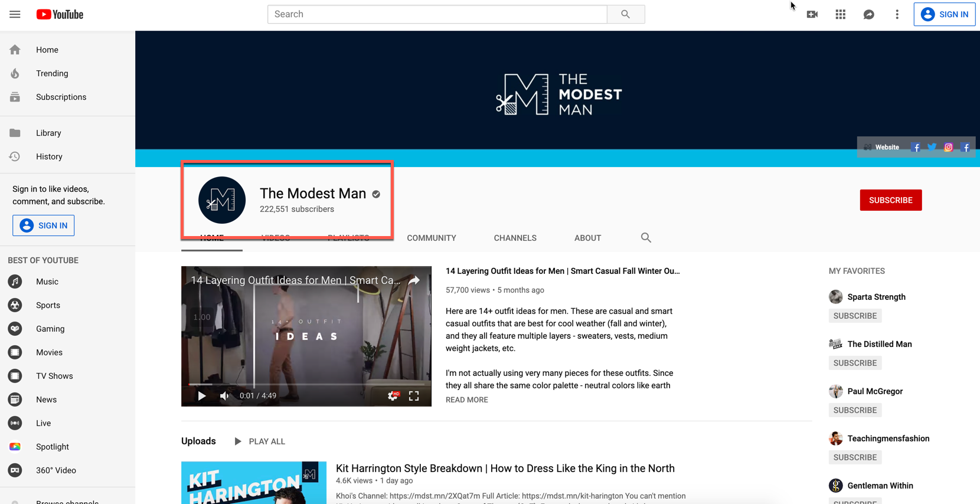Click PLAY ALL next to Uploads

click(x=259, y=441)
